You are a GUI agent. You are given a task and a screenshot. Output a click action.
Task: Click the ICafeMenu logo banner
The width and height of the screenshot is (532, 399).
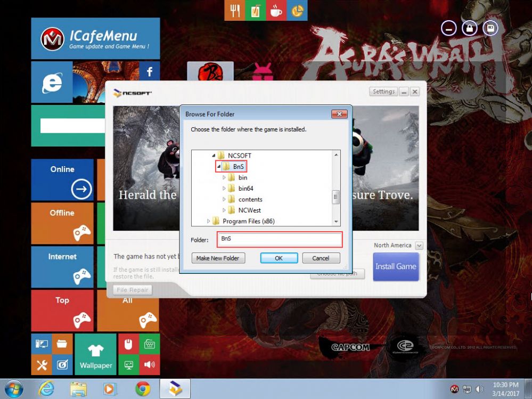95,38
